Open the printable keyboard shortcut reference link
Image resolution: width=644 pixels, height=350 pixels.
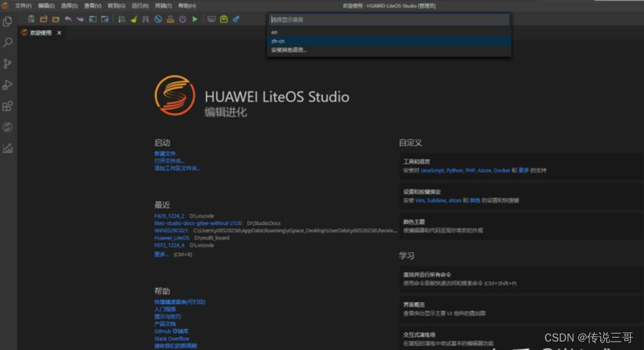tap(179, 302)
